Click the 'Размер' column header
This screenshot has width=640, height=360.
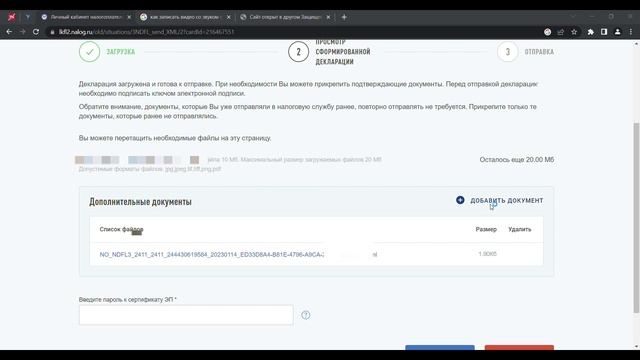[x=486, y=229]
